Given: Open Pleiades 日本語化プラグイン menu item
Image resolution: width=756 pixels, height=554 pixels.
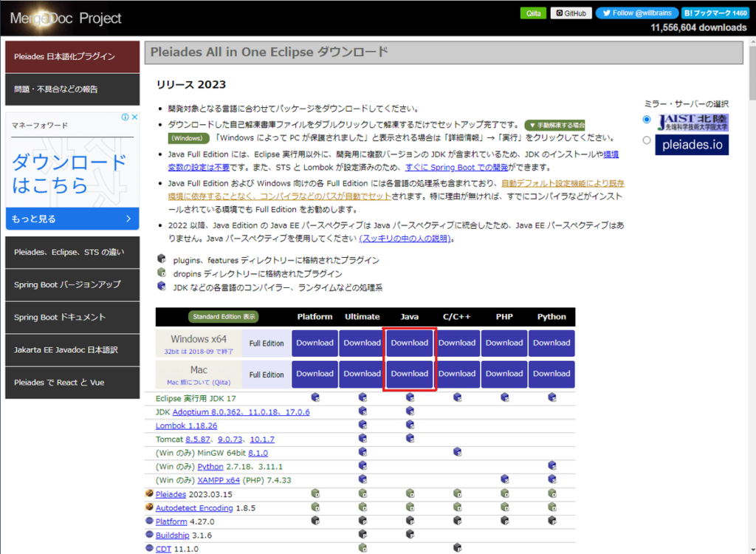Looking at the screenshot, I should pyautogui.click(x=72, y=56).
